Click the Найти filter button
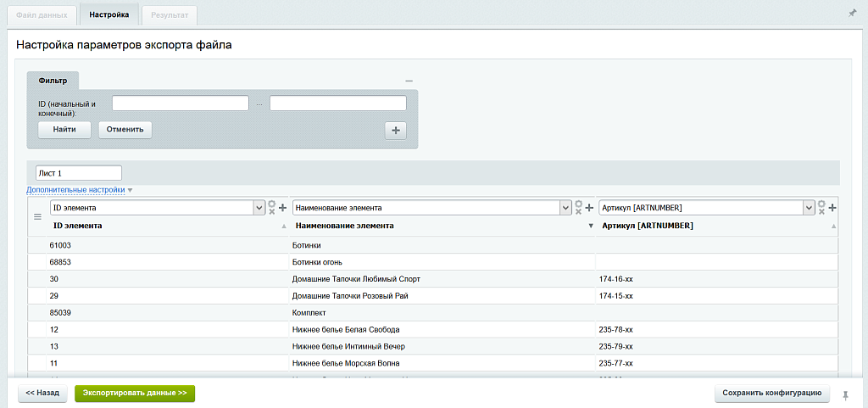This screenshot has width=868, height=408. [64, 130]
